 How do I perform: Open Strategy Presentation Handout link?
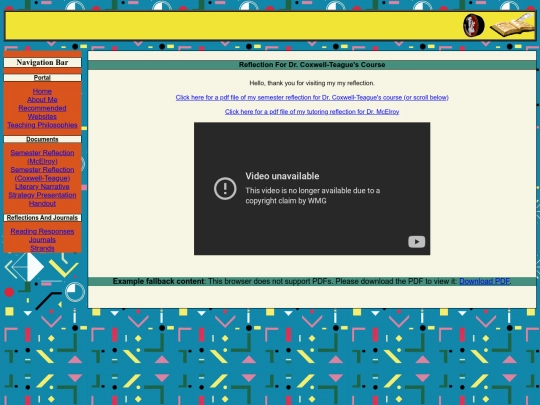point(42,199)
